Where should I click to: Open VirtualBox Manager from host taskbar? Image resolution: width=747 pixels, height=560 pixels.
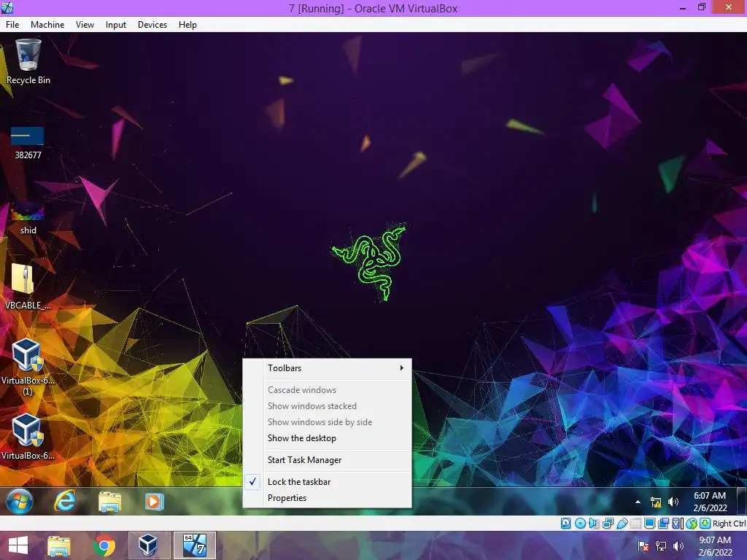point(147,545)
